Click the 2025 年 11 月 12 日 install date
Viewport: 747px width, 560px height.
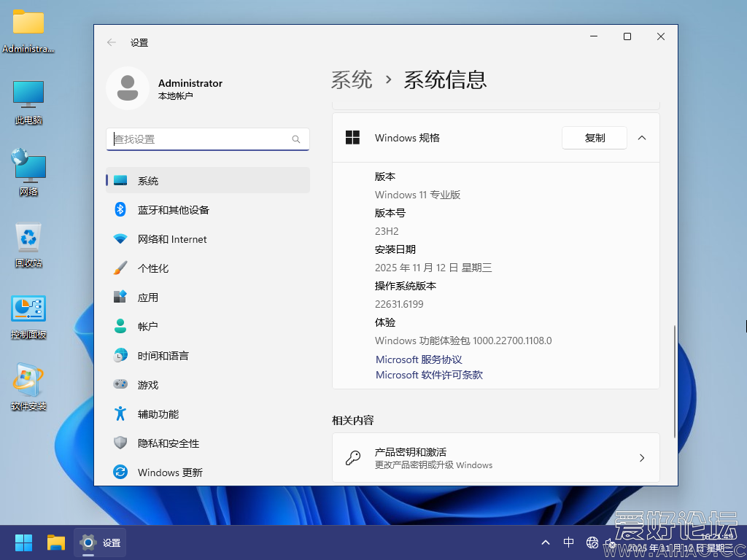click(x=433, y=268)
